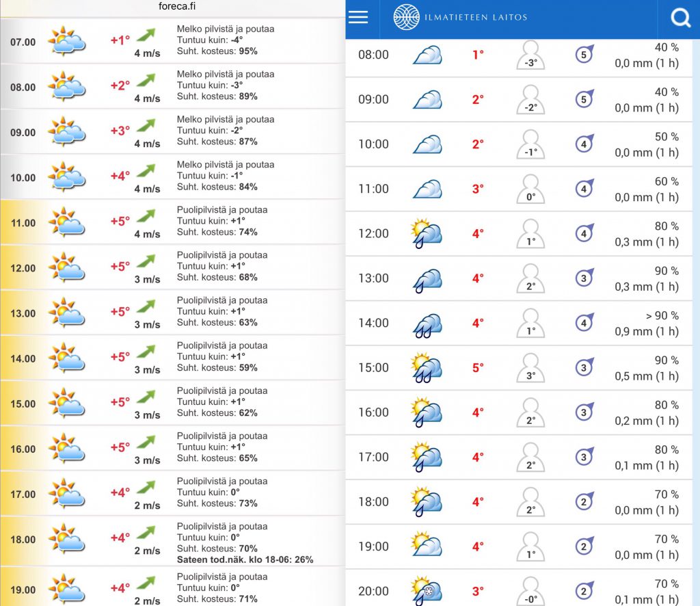Click the 14.00 time label in Foreca

23,358
